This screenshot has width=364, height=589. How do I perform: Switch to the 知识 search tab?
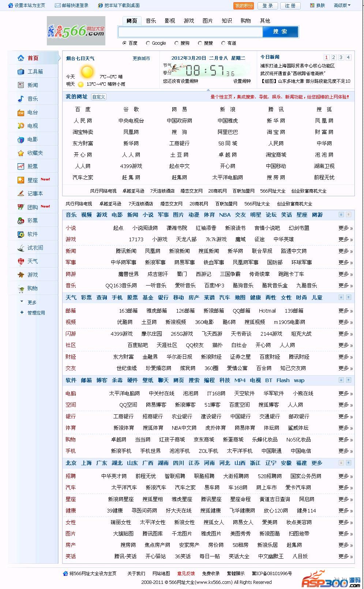point(227,21)
